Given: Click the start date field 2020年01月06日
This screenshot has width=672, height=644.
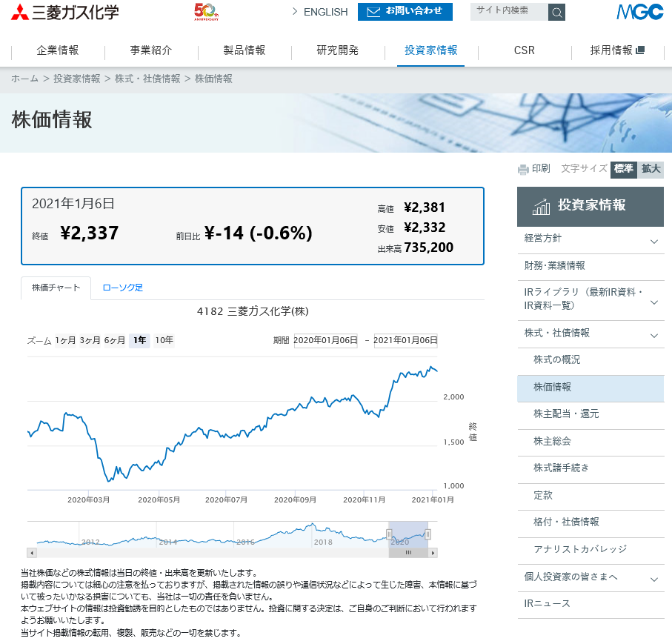Looking at the screenshot, I should (325, 341).
